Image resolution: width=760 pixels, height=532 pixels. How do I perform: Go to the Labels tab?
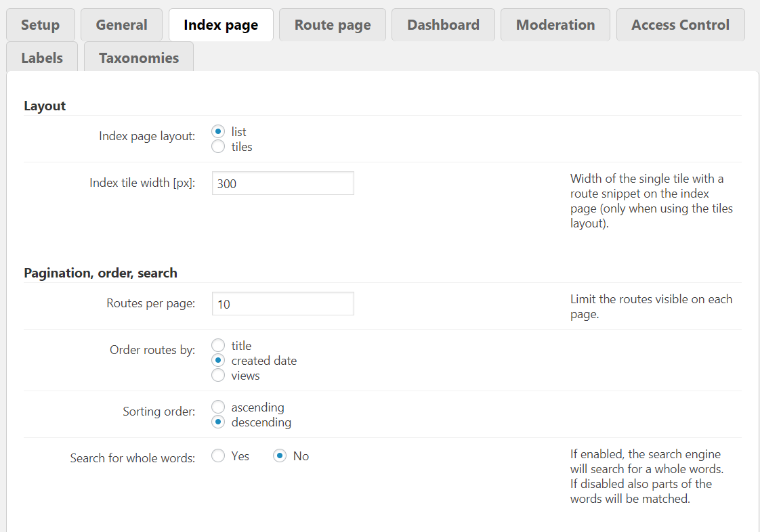pos(42,58)
